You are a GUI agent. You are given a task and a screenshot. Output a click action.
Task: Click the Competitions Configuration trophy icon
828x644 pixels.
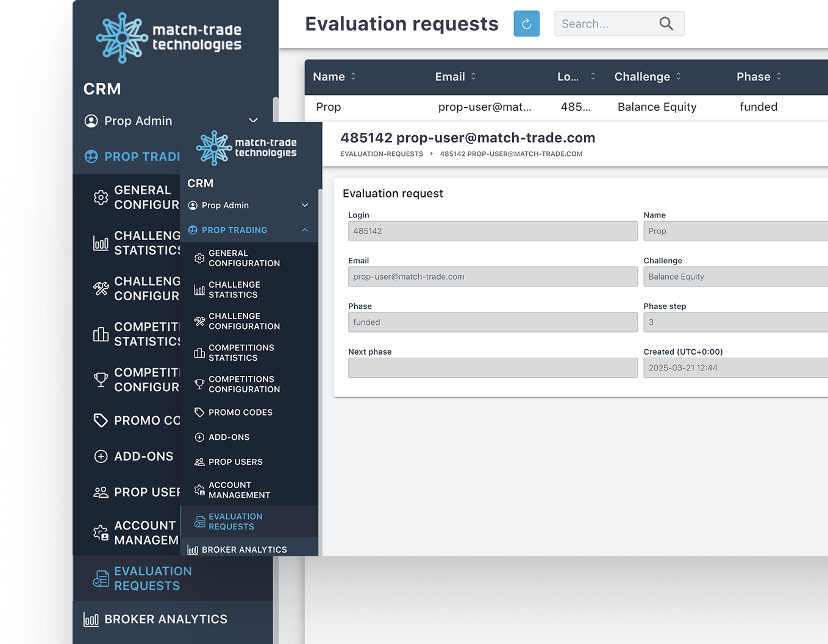tap(199, 384)
